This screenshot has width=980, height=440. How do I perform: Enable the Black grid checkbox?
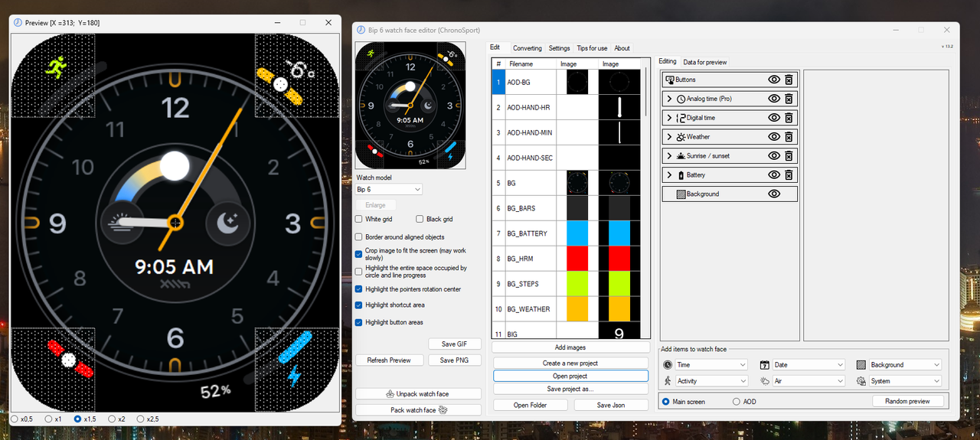pos(420,220)
